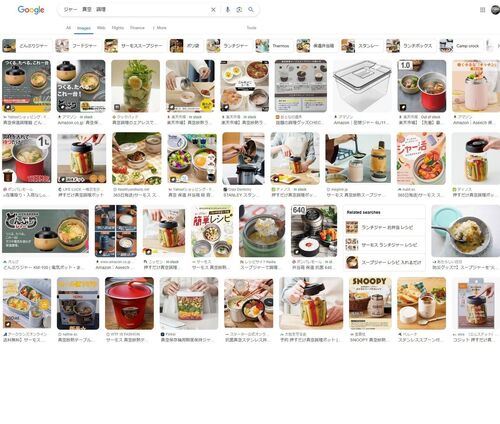The image size is (500, 424).
Task: Filter by the Thermos chip
Action: click(273, 46)
